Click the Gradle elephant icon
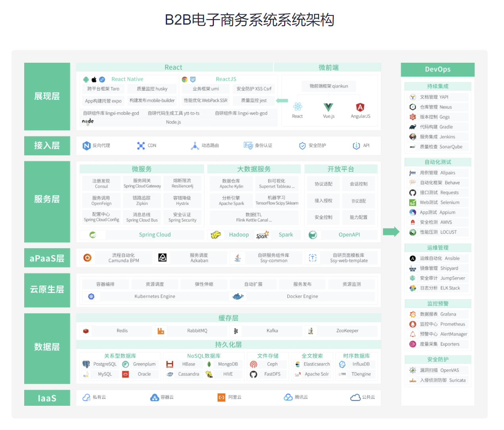 point(413,127)
